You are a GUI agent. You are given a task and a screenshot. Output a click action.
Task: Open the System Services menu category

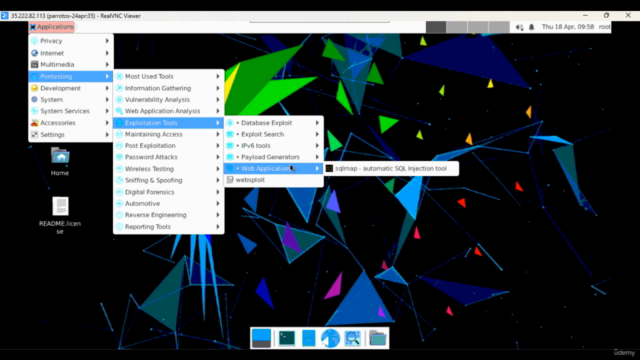(71, 111)
